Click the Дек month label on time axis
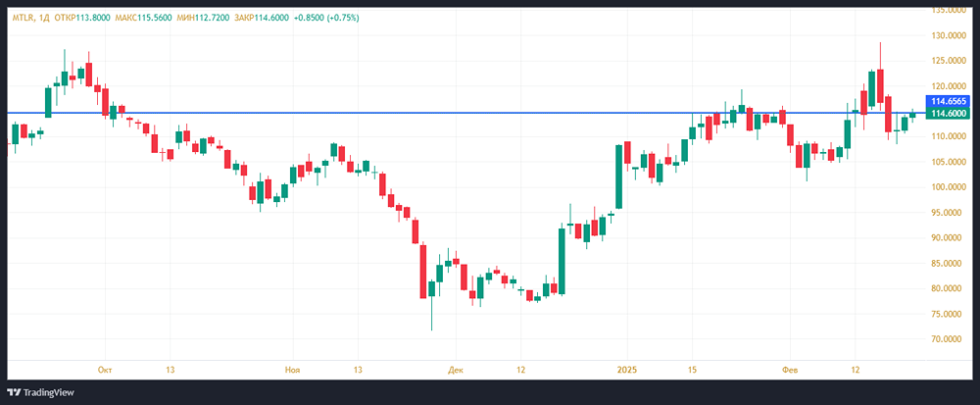The height and width of the screenshot is (405, 980). tap(455, 370)
